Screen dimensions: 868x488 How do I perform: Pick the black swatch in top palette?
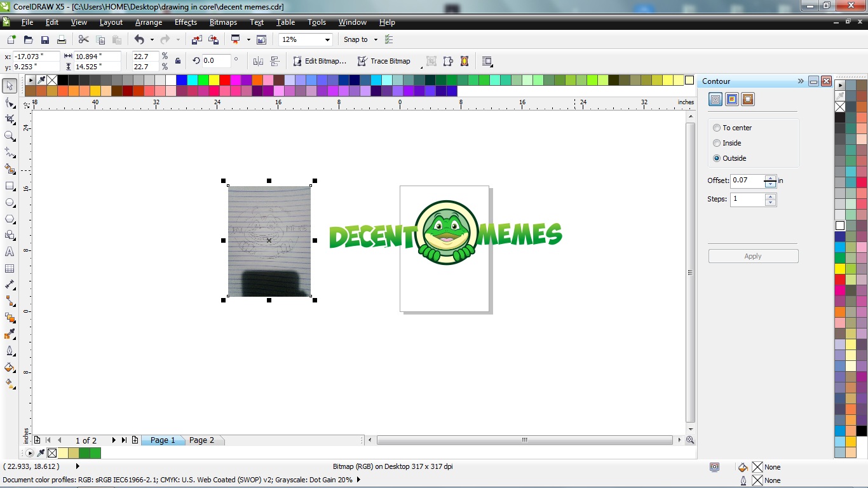63,80
